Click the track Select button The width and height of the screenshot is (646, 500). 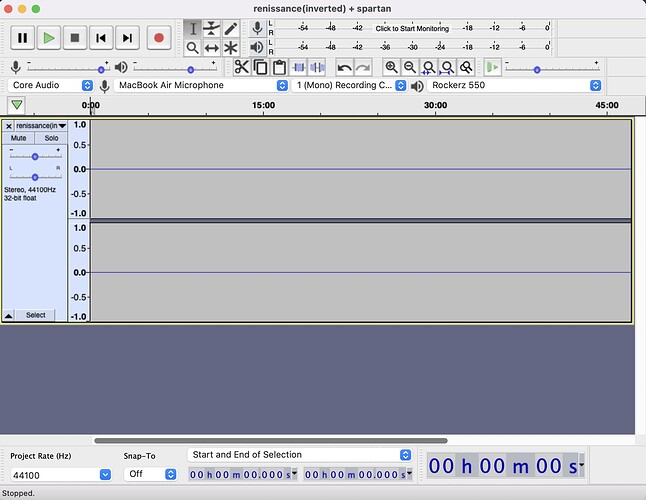[x=35, y=315]
